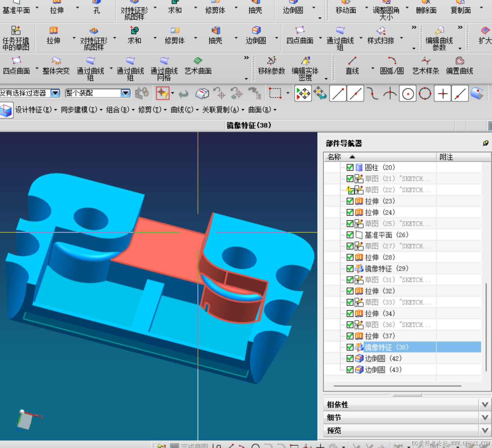
Task: Toggle the point on face snap icon
Action: click(477, 93)
